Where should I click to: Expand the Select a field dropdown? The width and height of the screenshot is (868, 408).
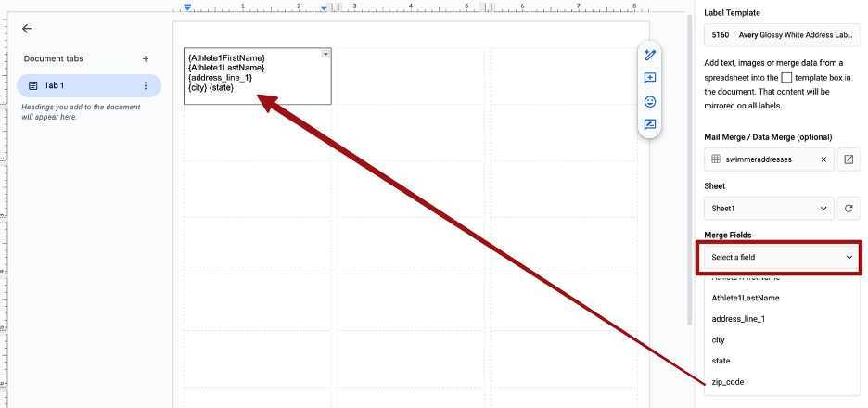tap(781, 257)
